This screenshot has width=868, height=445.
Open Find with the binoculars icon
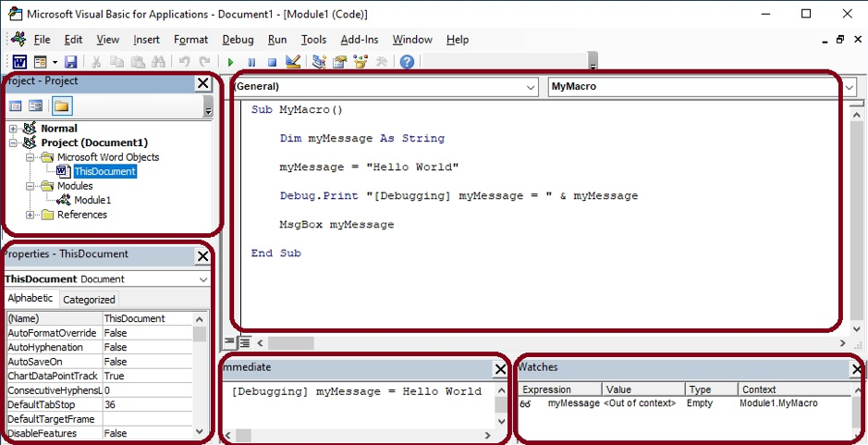click(158, 61)
